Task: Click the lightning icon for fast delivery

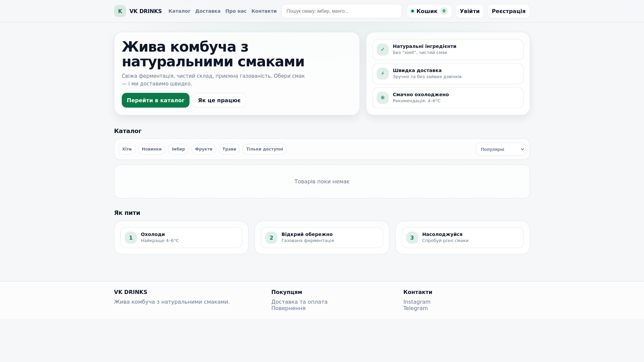Action: point(382,74)
